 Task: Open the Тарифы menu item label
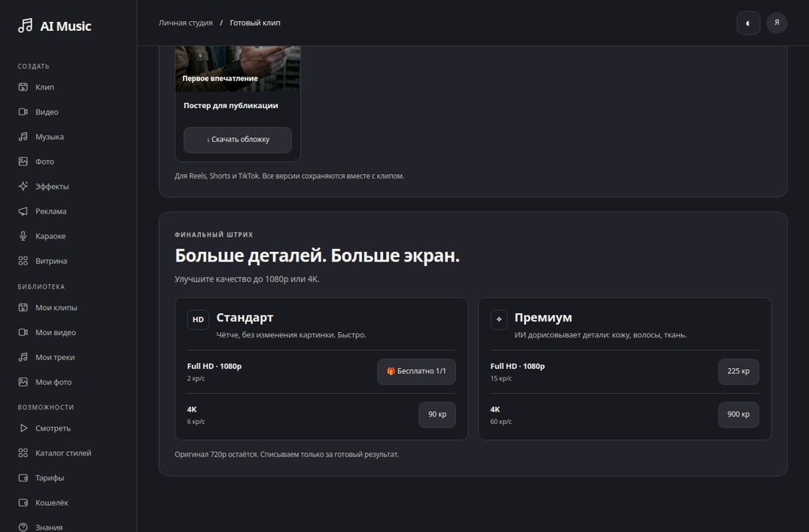(x=49, y=478)
